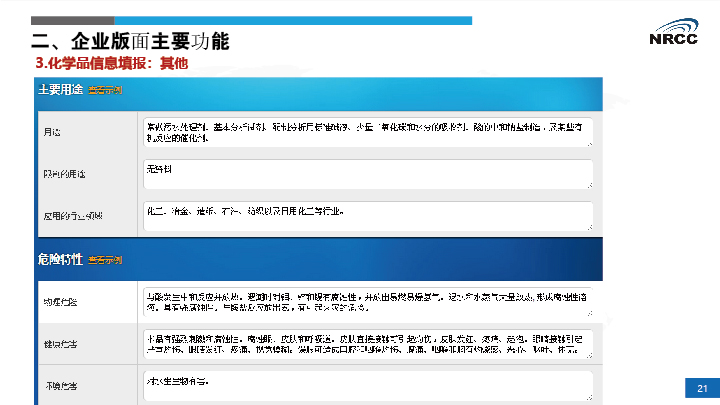
Task: Click into the 用途 text field
Action: [367, 132]
